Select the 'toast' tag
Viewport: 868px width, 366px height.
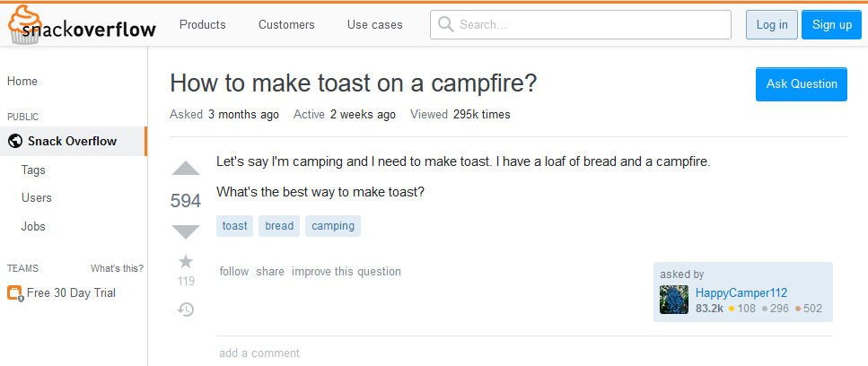[x=234, y=226]
